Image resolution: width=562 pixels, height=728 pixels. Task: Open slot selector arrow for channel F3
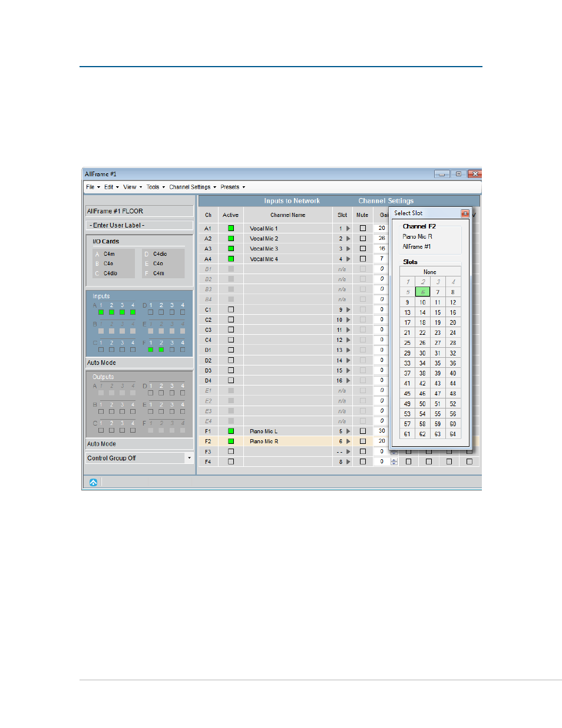(x=348, y=452)
